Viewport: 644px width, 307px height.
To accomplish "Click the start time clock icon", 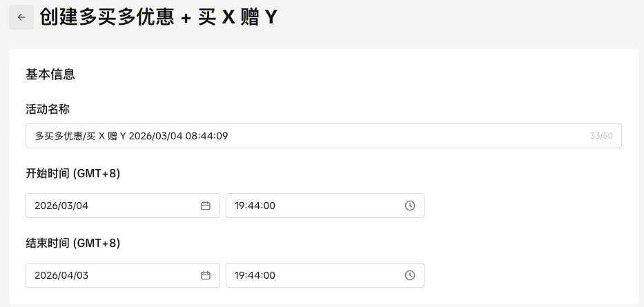I will click(x=410, y=206).
